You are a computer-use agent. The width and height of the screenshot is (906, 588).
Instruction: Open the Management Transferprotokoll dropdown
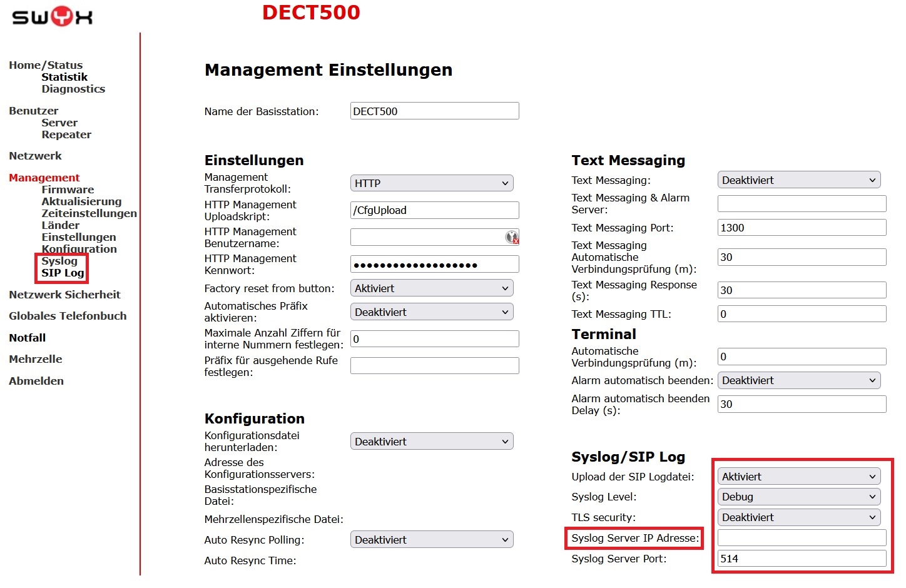coord(430,183)
